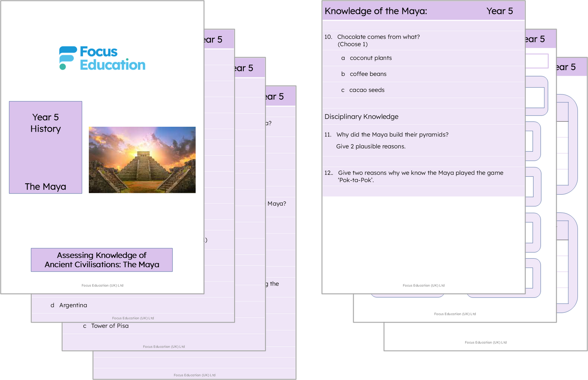Click the 'Disciplinary Knowledge' section heading
Image resolution: width=588 pixels, height=380 pixels.
pyautogui.click(x=361, y=117)
